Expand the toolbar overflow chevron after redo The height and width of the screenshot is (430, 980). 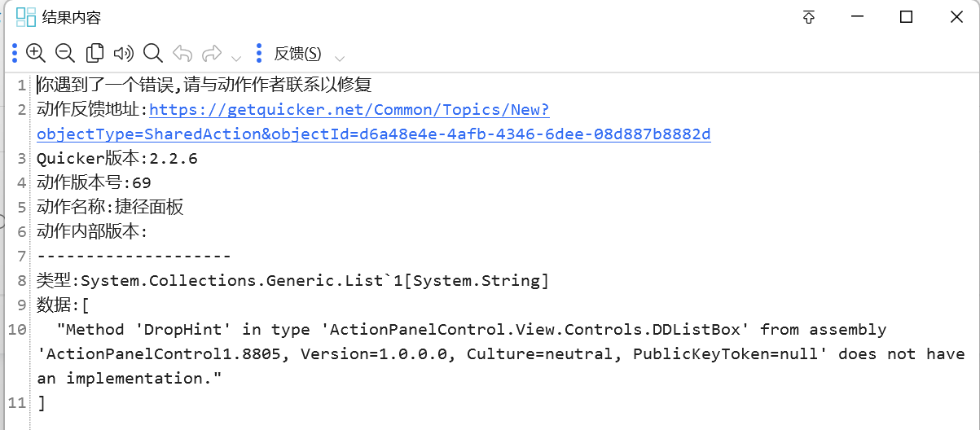(x=236, y=58)
